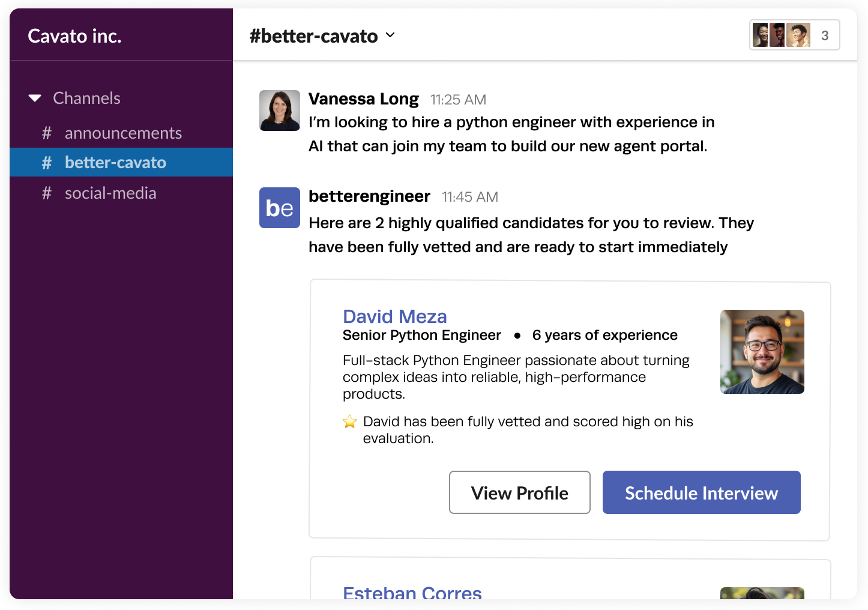This screenshot has width=868, height=610.
Task: Click the hashtag icon beside social-media
Action: [x=46, y=193]
